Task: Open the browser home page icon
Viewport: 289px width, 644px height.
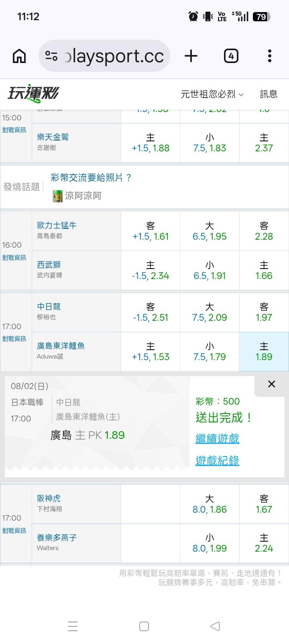Action: [19, 56]
